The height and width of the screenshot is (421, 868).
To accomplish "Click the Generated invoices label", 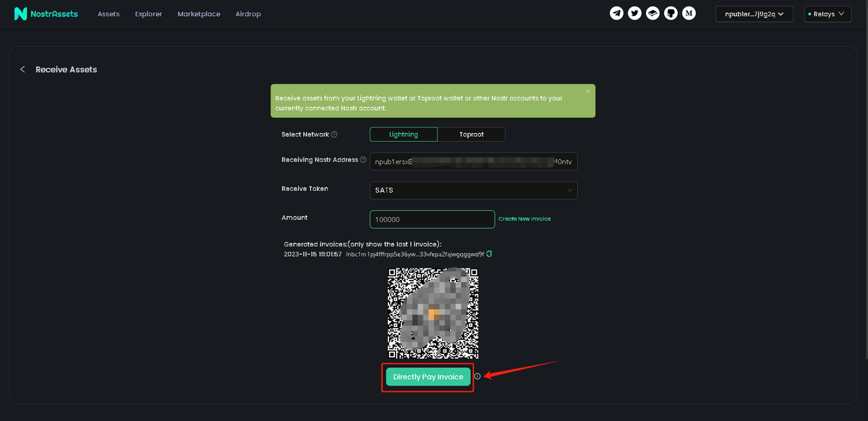I will [x=362, y=244].
